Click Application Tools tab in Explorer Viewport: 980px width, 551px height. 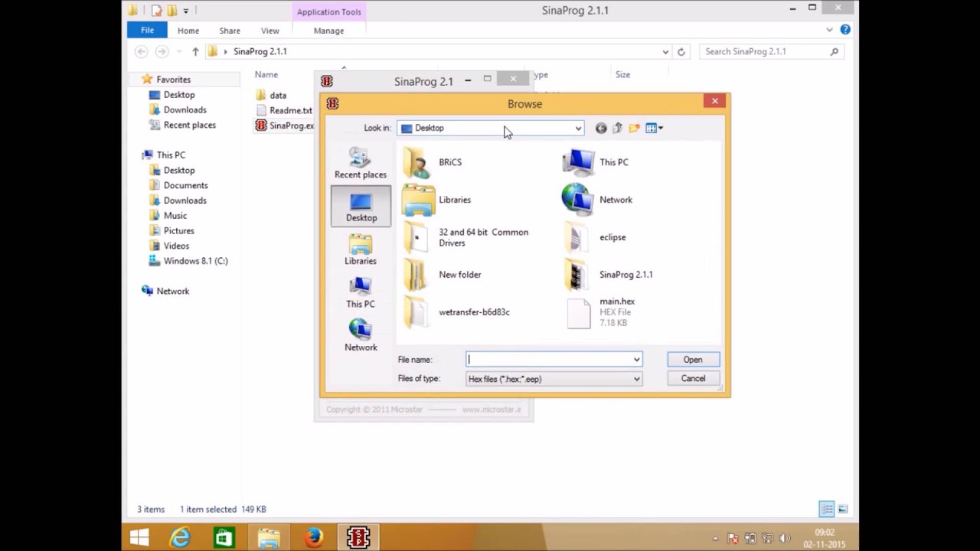(x=329, y=11)
